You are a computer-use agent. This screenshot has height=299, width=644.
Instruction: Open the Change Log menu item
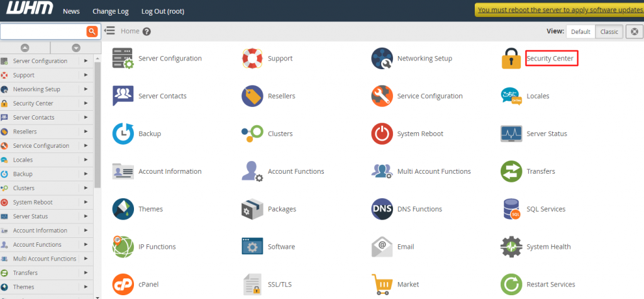click(x=110, y=11)
